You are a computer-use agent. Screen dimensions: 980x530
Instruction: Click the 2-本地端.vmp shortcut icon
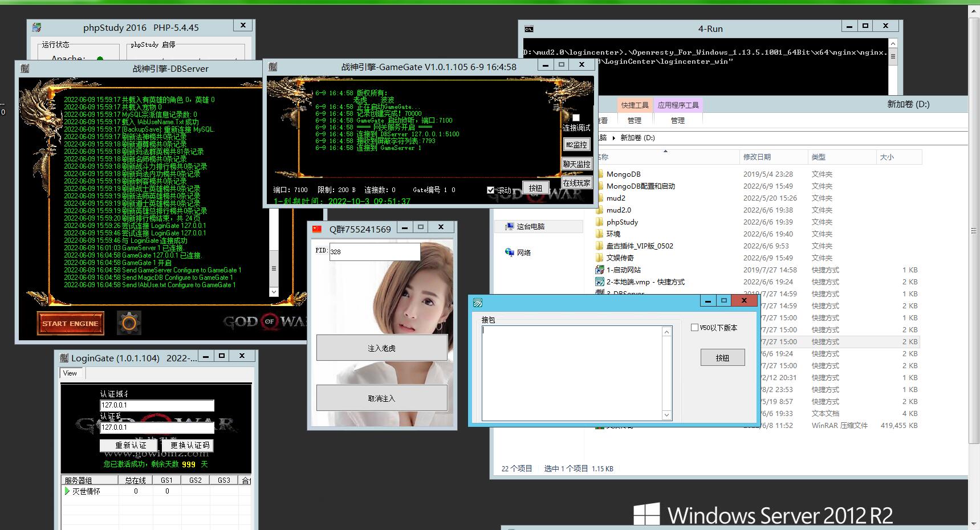click(599, 282)
